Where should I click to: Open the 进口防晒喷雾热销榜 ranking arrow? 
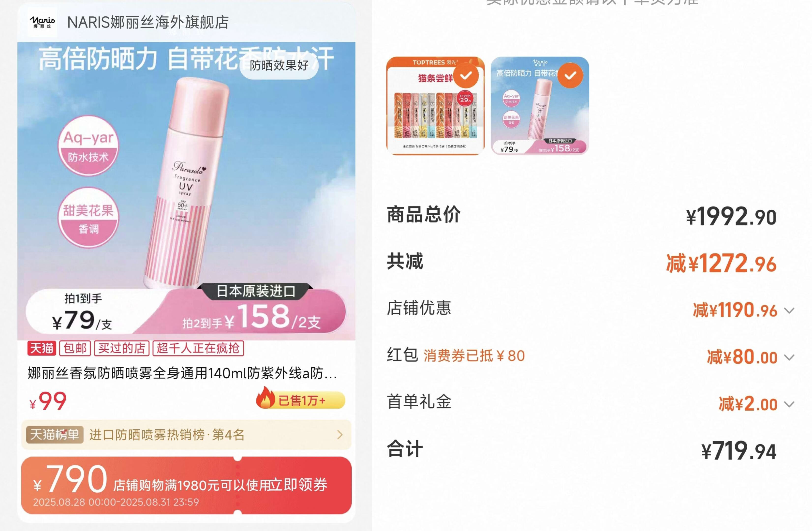[340, 435]
